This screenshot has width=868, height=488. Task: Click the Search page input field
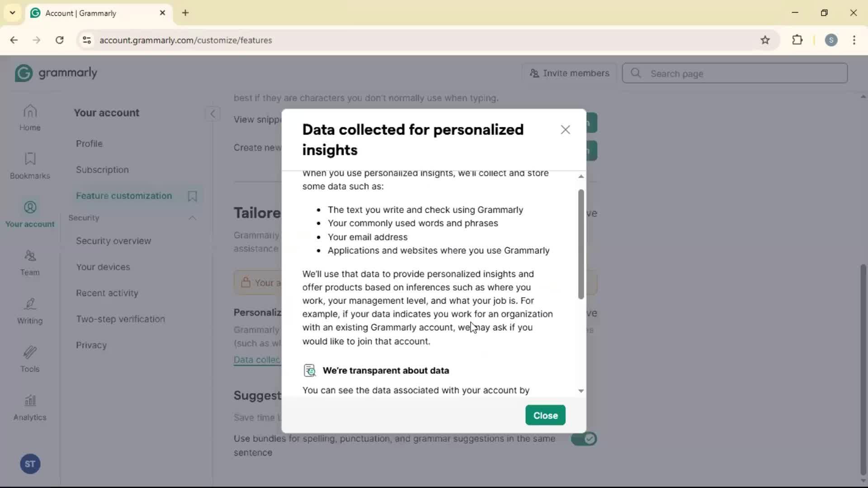tap(741, 74)
